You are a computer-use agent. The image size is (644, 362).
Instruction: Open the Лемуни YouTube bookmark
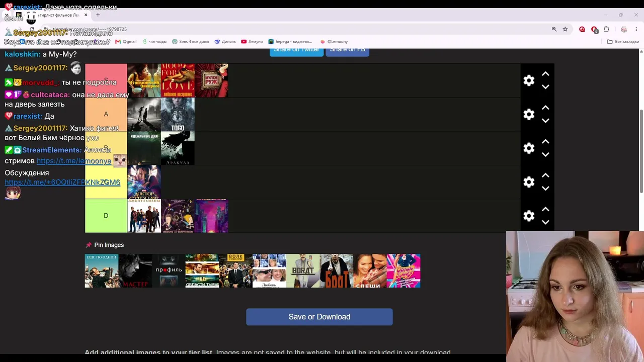click(252, 42)
